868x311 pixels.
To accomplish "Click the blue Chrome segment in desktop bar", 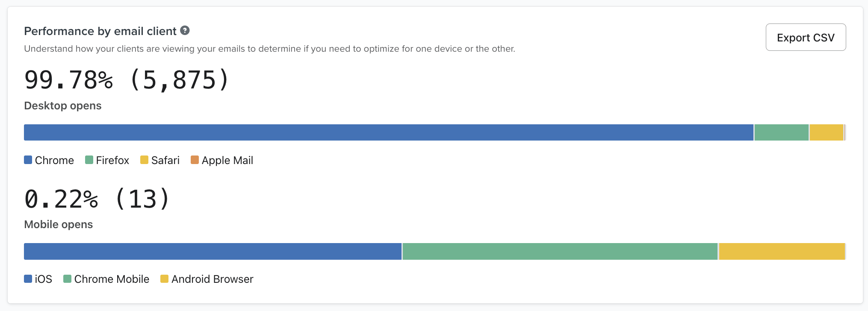I will coord(388,132).
